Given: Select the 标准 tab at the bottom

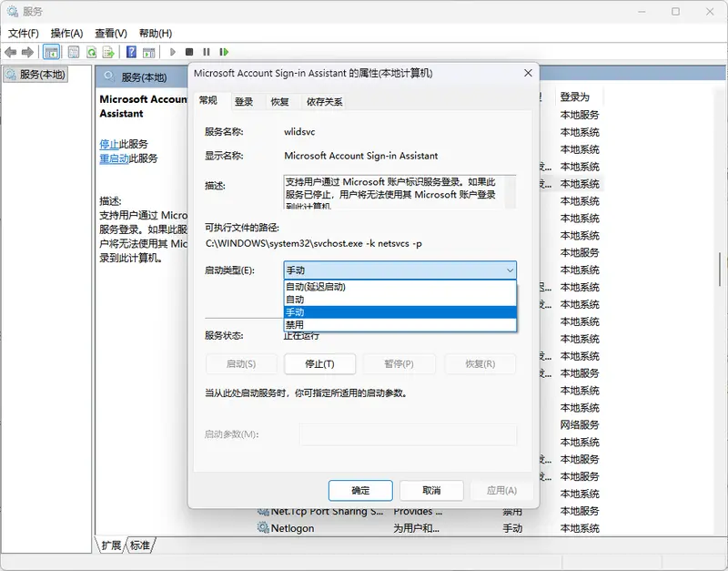Looking at the screenshot, I should [x=140, y=545].
